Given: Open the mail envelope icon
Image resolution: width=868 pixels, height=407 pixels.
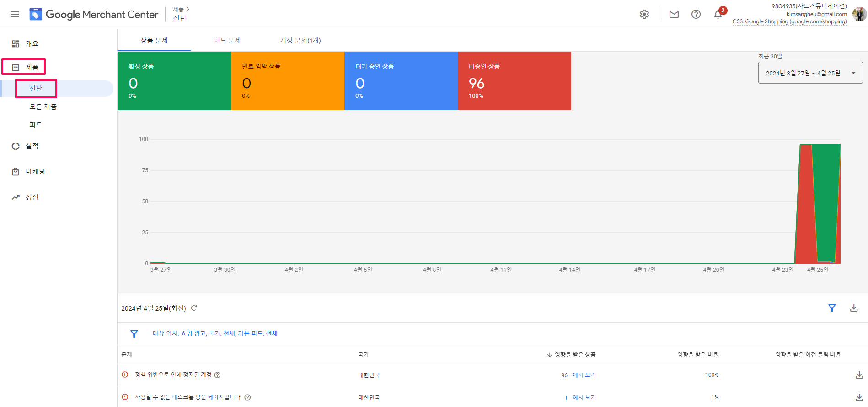Looking at the screenshot, I should [x=674, y=14].
